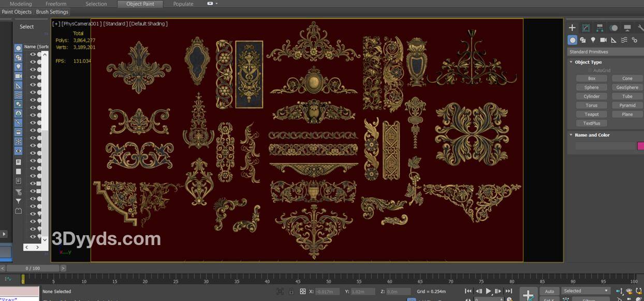Open the Space Warps category

click(x=624, y=40)
